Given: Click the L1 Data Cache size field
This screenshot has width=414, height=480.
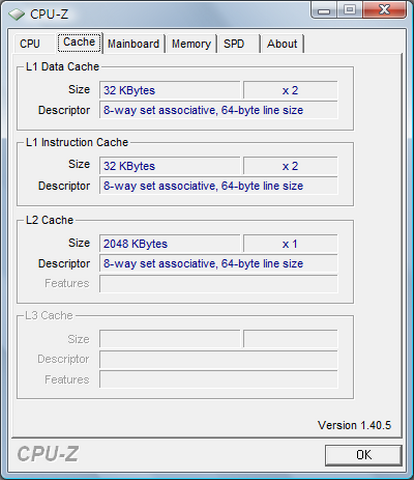Looking at the screenshot, I should tap(169, 90).
